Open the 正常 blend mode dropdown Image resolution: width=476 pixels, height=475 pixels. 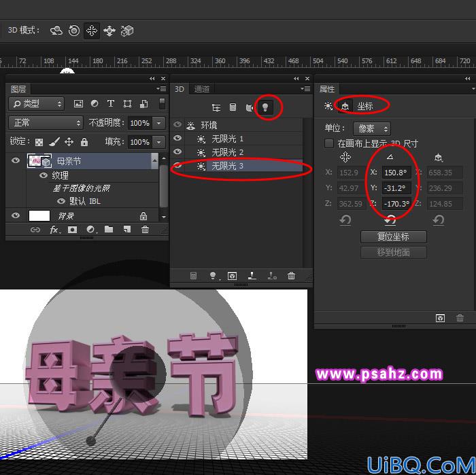(46, 122)
